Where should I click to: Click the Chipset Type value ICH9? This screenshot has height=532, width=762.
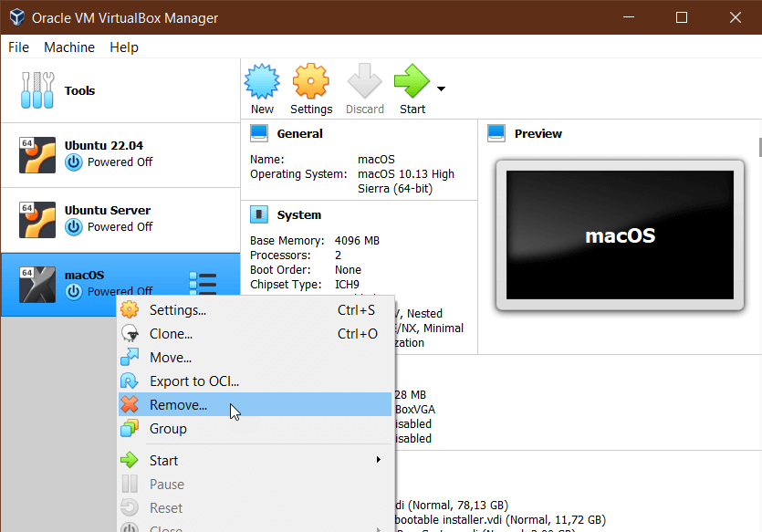(347, 284)
